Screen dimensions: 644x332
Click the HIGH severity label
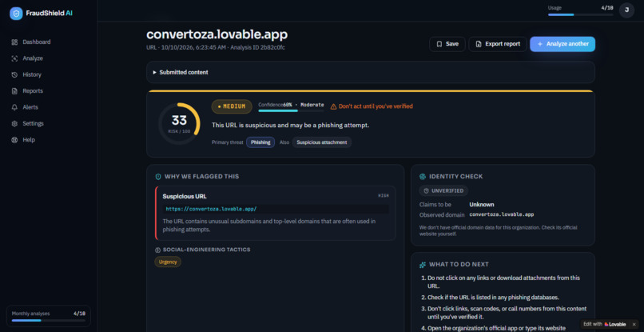coord(384,196)
